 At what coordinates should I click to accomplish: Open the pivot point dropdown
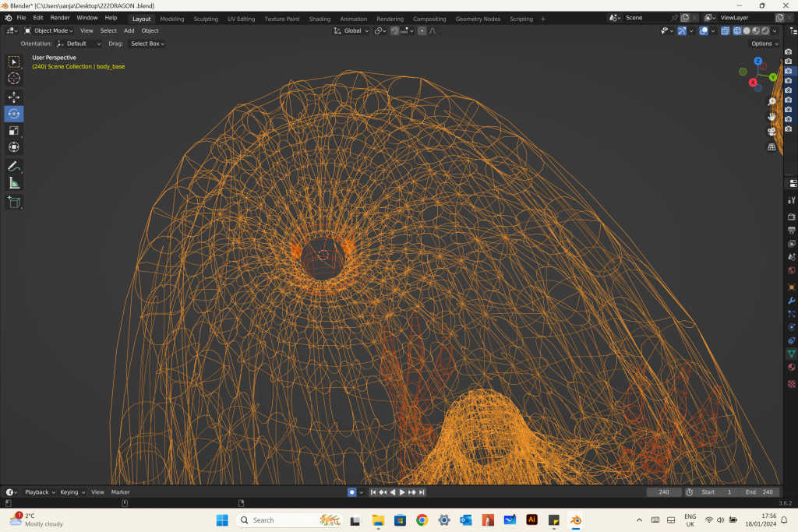tap(380, 31)
